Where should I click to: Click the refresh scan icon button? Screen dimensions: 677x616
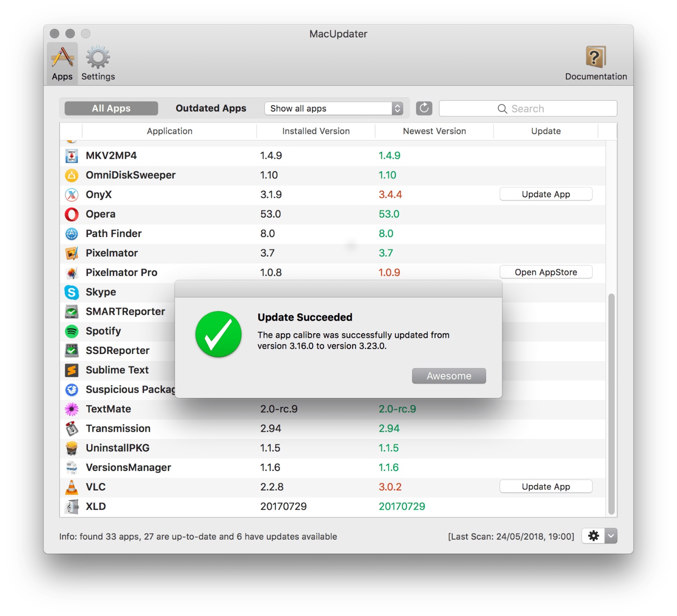[424, 108]
